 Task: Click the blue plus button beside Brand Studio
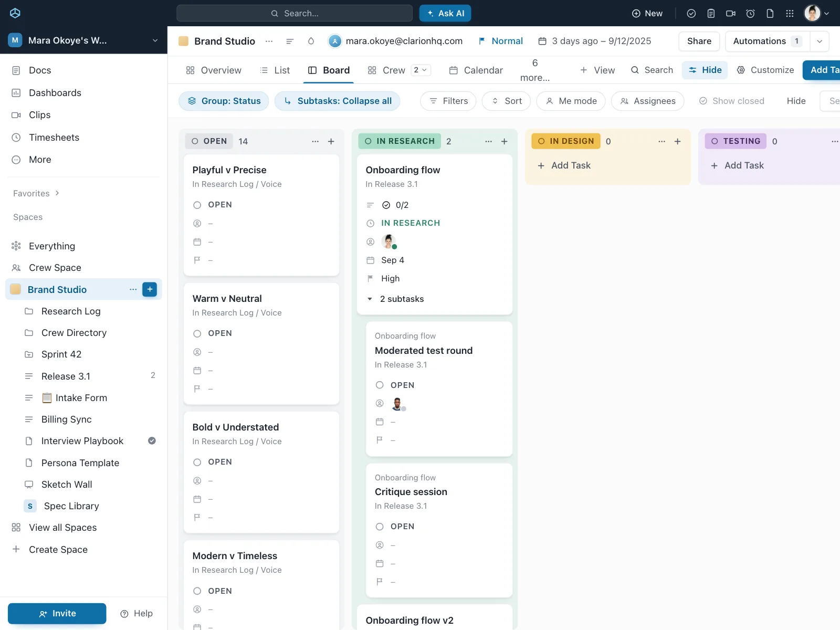[150, 289]
